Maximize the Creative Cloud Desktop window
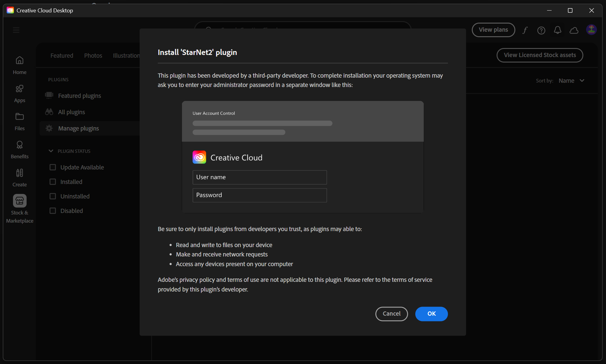 point(570,10)
